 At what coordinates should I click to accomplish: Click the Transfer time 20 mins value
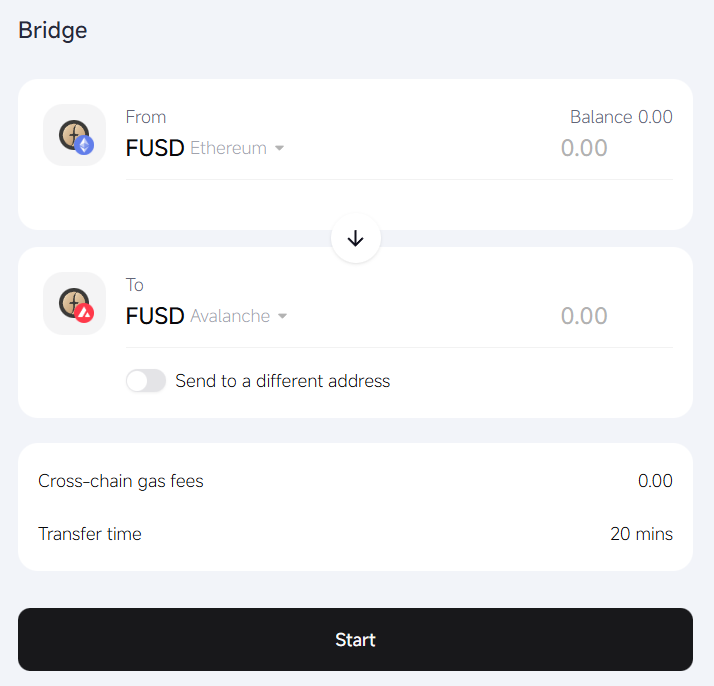coord(641,534)
